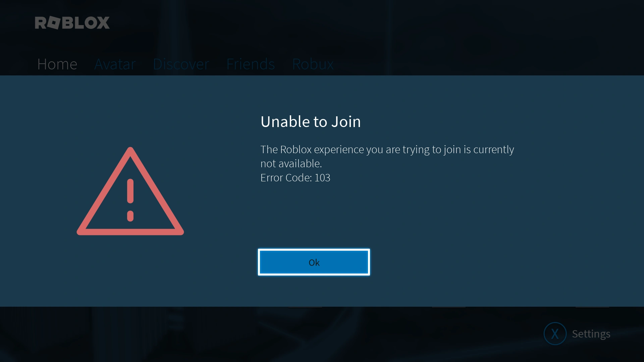Go to the Discover tab
The height and width of the screenshot is (362, 644).
click(x=181, y=64)
